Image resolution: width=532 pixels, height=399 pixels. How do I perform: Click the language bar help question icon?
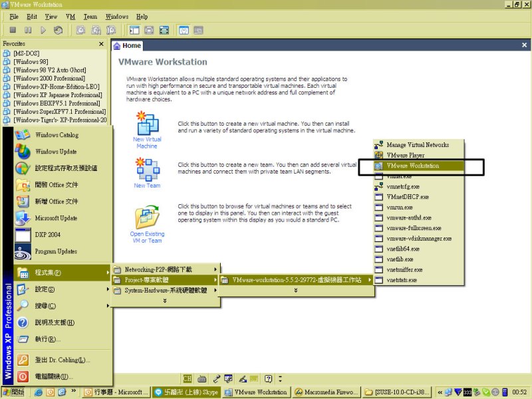269,378
